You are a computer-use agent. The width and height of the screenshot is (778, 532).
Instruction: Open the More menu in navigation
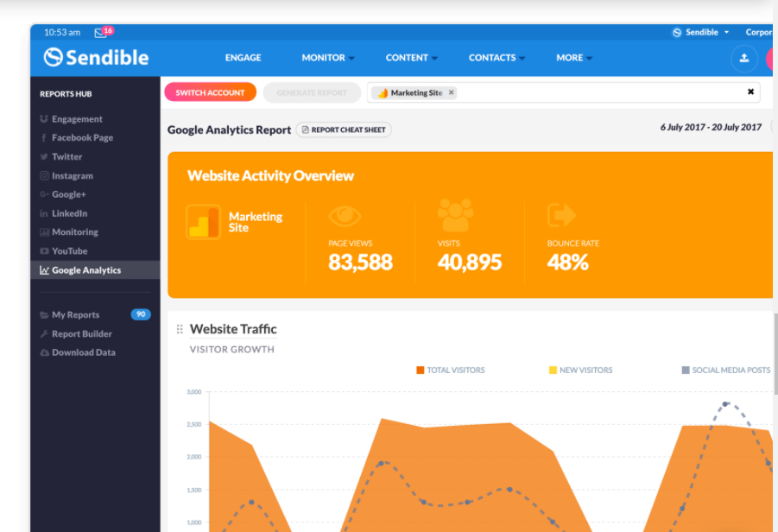[573, 58]
